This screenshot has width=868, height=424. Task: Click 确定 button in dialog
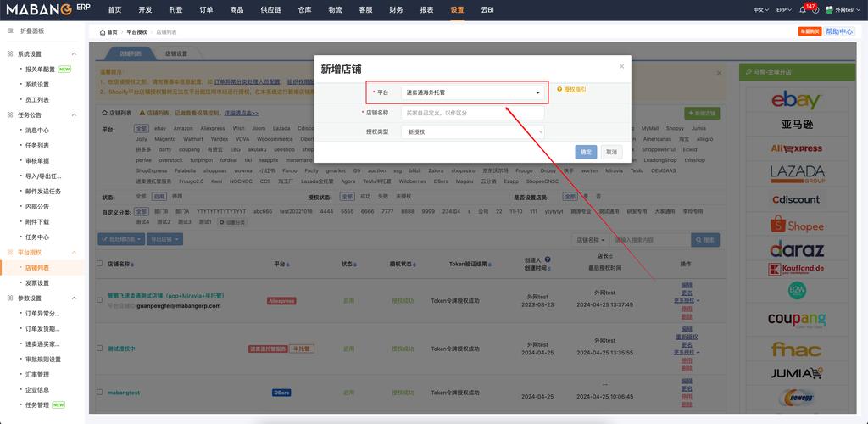pyautogui.click(x=586, y=153)
